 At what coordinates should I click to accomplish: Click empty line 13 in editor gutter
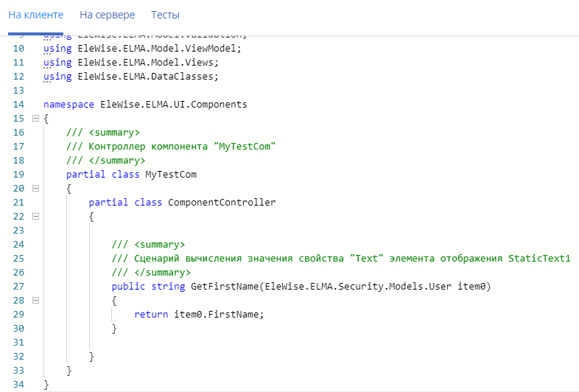18,91
